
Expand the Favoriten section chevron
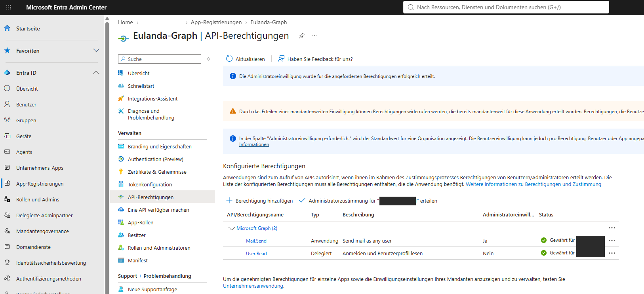[96, 50]
